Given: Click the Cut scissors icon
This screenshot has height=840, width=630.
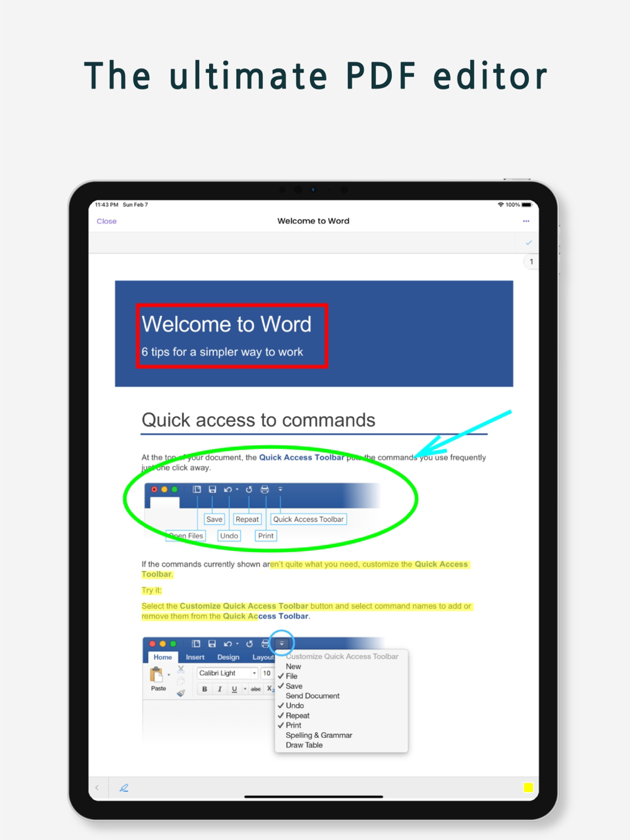Looking at the screenshot, I should point(181,669).
